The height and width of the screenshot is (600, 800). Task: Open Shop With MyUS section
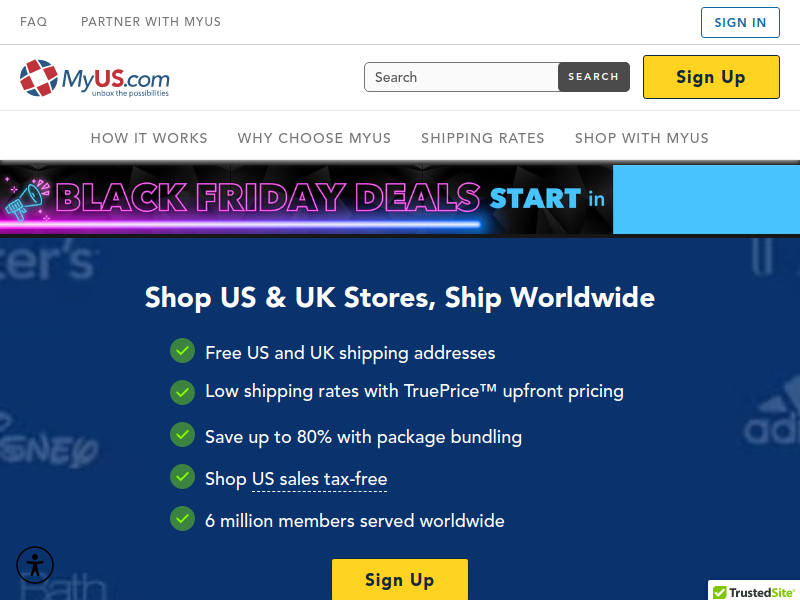(x=642, y=138)
